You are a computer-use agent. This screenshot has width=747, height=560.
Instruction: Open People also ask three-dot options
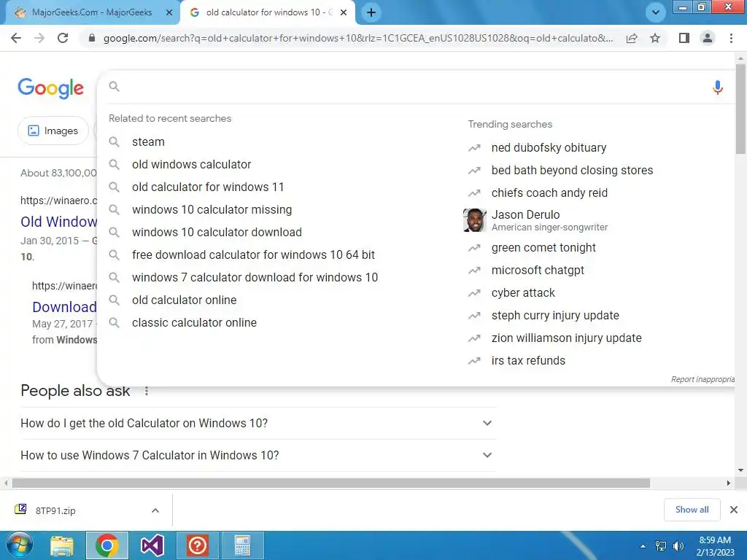pyautogui.click(x=147, y=391)
